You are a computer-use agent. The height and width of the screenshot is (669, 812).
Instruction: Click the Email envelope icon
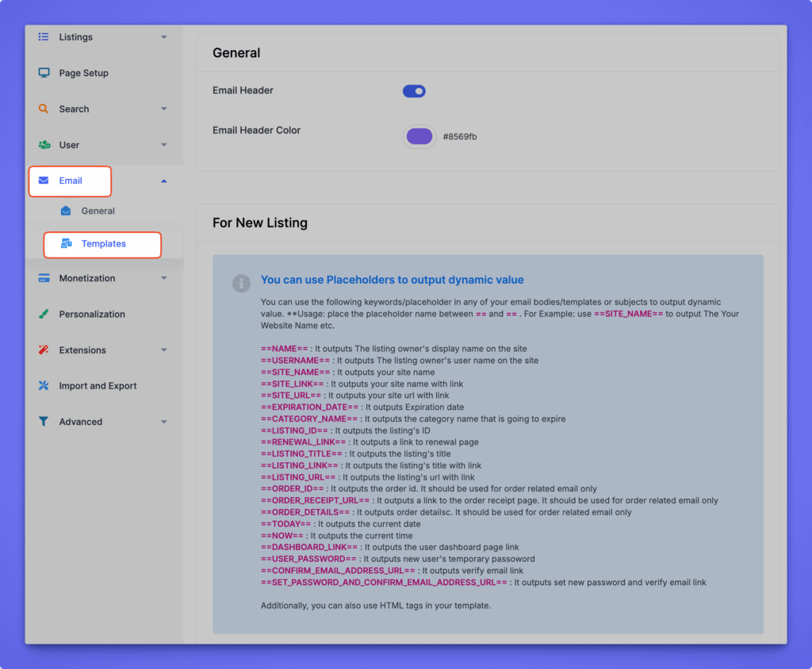pyautogui.click(x=44, y=181)
